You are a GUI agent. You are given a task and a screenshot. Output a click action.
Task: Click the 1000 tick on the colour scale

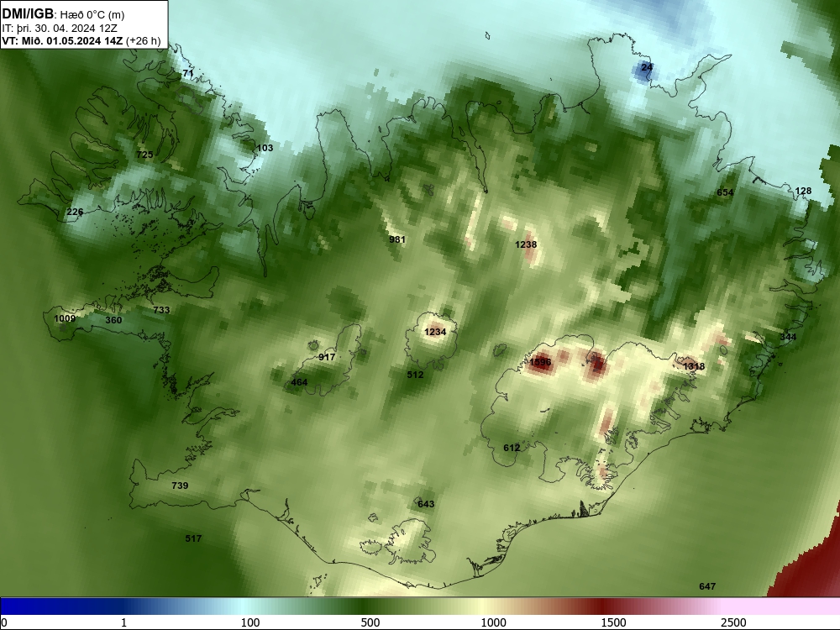coord(493,622)
